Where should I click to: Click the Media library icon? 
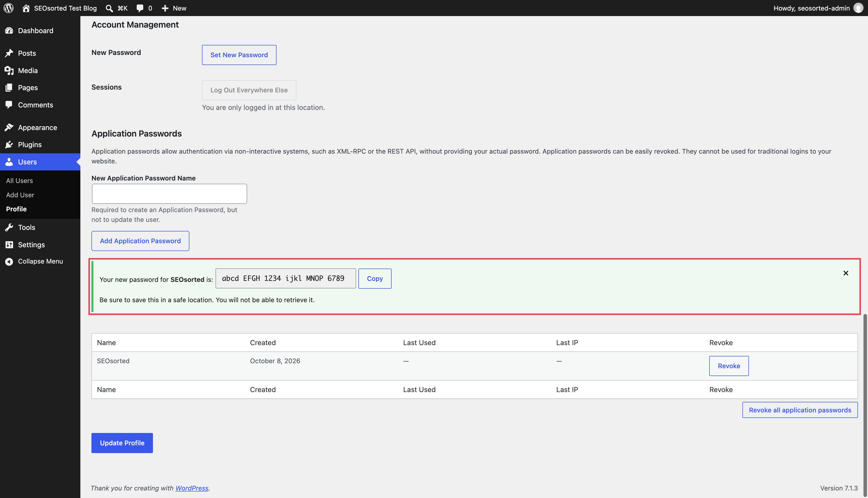9,71
